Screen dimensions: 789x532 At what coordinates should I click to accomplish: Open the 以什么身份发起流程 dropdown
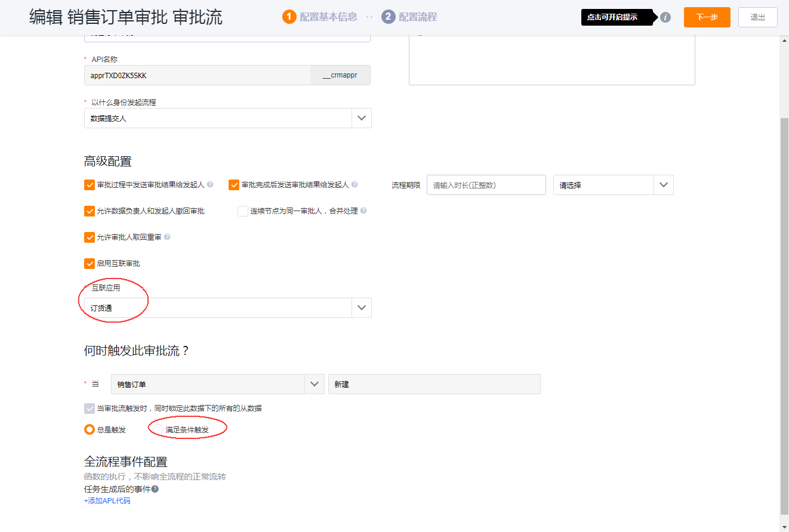tap(227, 118)
